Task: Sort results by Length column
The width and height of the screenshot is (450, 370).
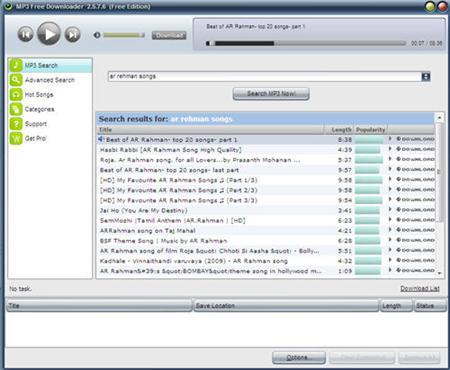Action: pos(339,130)
